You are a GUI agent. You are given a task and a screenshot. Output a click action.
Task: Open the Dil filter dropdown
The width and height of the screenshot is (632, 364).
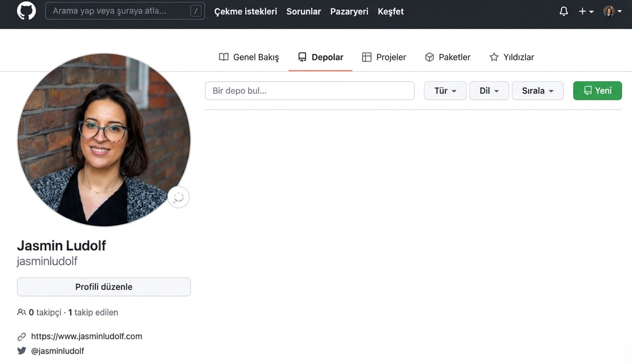(x=489, y=91)
